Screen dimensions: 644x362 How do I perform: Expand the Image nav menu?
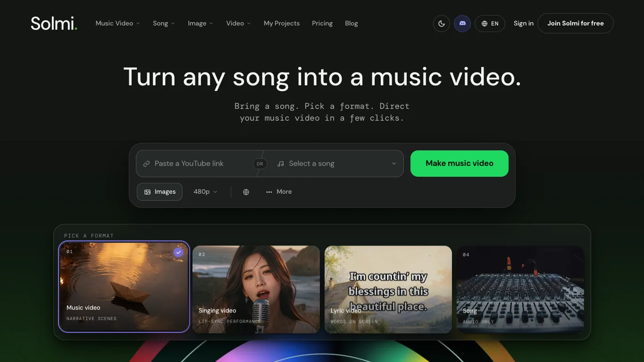click(x=201, y=23)
